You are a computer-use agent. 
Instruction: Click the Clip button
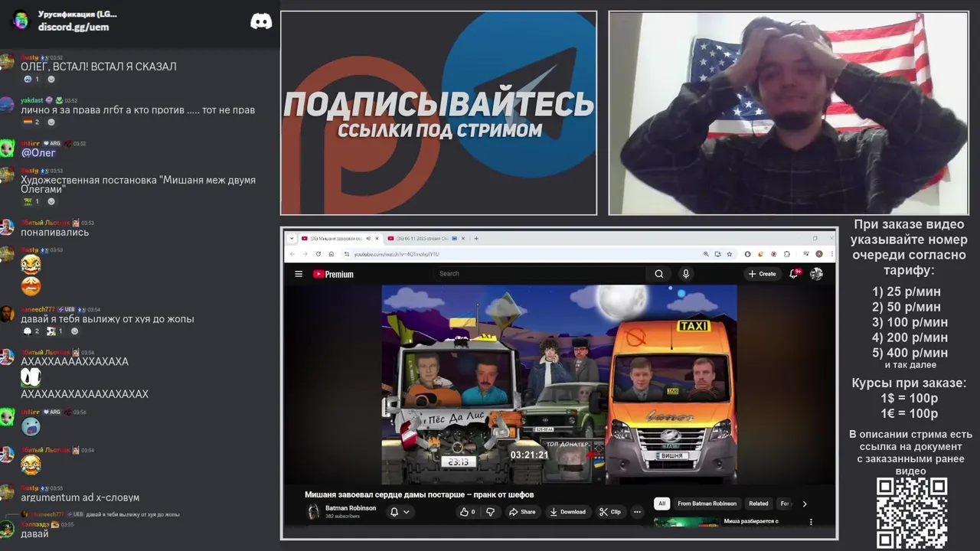tap(610, 512)
